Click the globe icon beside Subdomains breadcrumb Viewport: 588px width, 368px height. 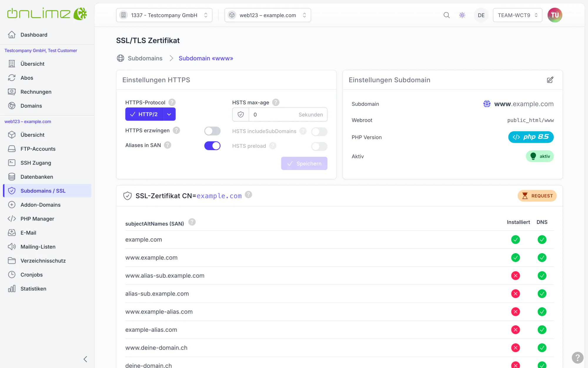(x=121, y=58)
